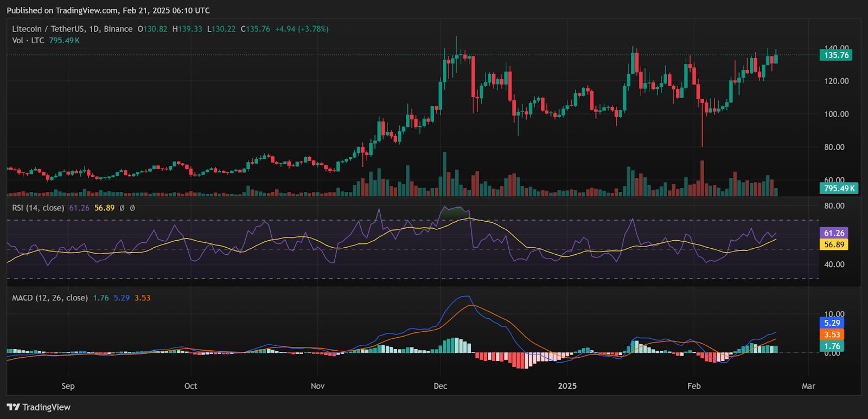Click the 100.00 level on the price axis

click(837, 114)
